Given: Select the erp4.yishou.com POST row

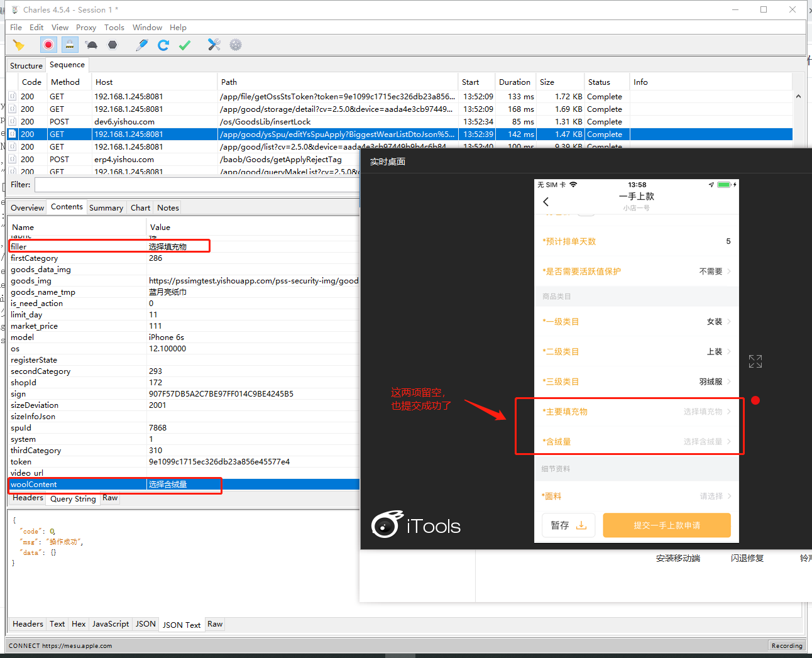Looking at the screenshot, I should (x=184, y=159).
